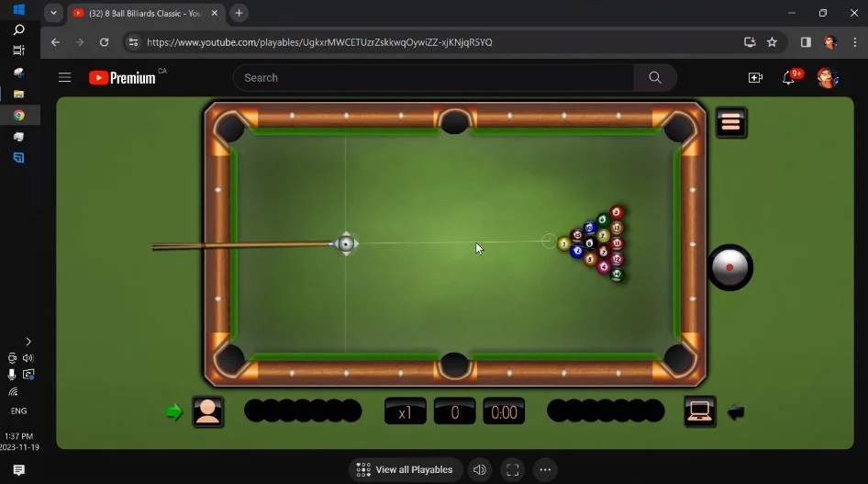This screenshot has height=484, width=868.
Task: Click the YouTube search magnifier button
Action: click(655, 78)
